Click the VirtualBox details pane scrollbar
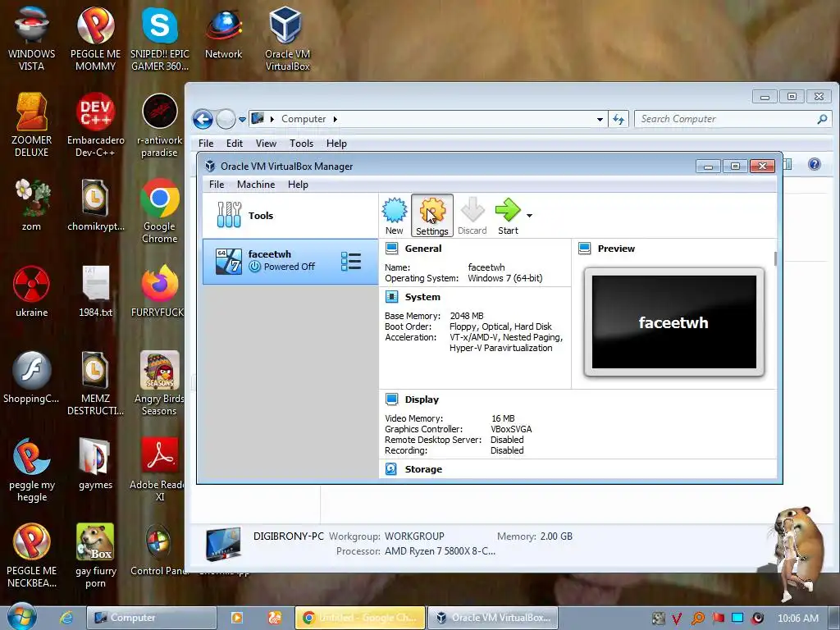 coord(776,258)
